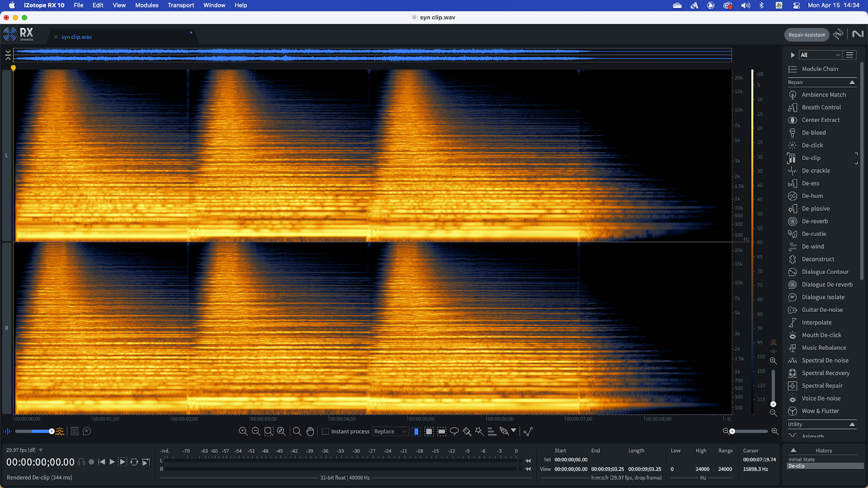
Task: Toggle the record arm button
Action: pos(91,462)
